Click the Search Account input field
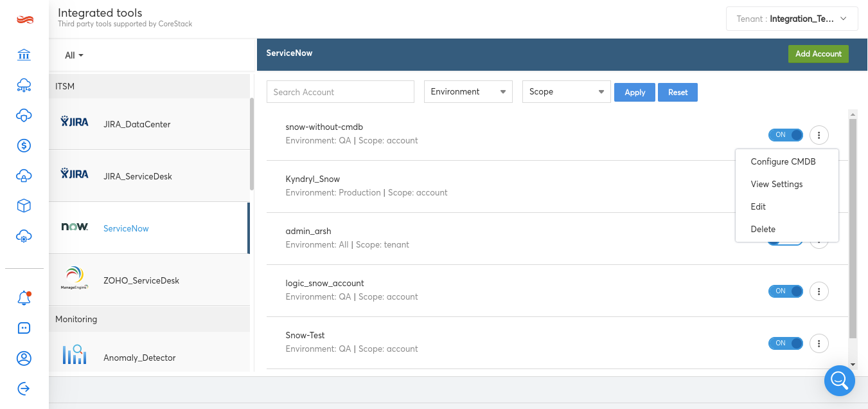The image size is (868, 409). tap(341, 91)
